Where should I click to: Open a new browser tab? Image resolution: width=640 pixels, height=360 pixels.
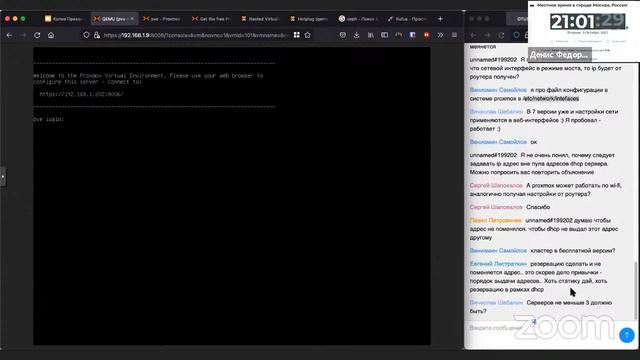click(440, 19)
